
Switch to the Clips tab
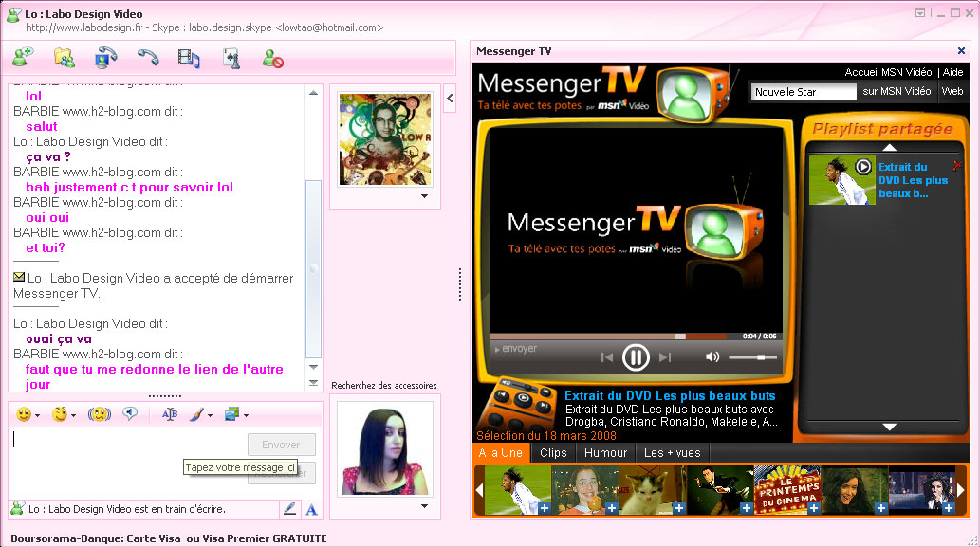pyautogui.click(x=553, y=453)
